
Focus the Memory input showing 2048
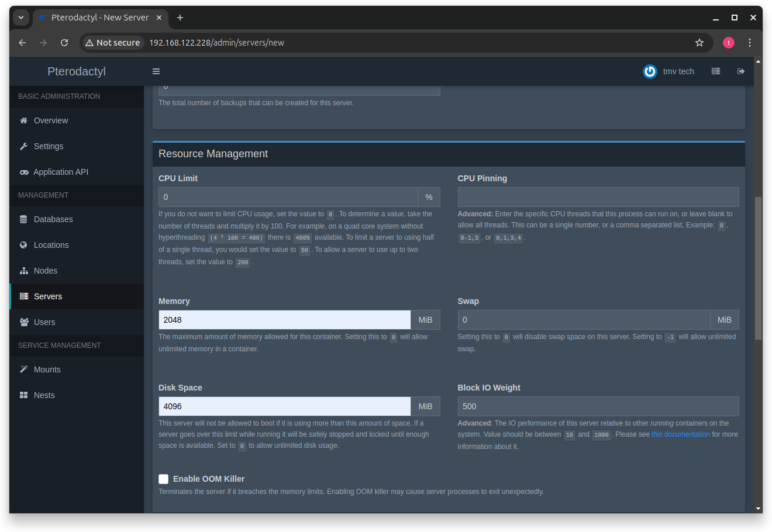[x=284, y=320]
